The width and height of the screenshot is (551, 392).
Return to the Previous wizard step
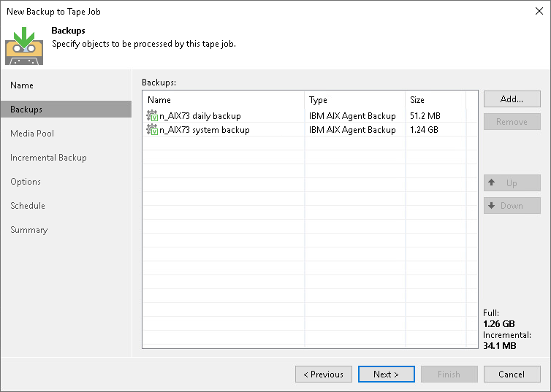[x=323, y=374]
